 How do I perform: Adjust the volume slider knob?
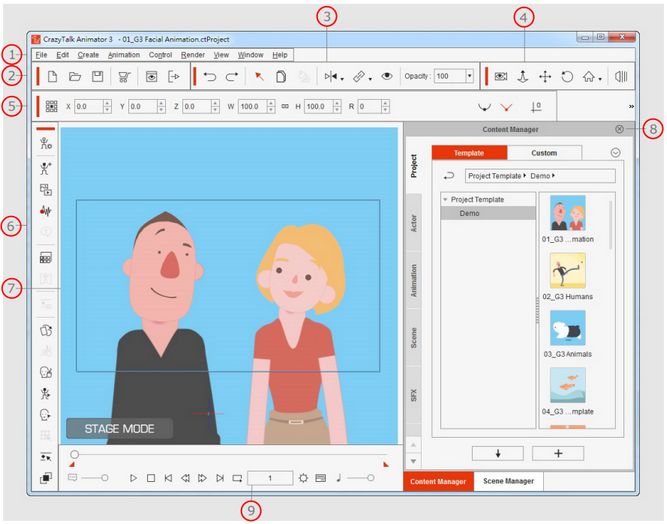pos(371,478)
